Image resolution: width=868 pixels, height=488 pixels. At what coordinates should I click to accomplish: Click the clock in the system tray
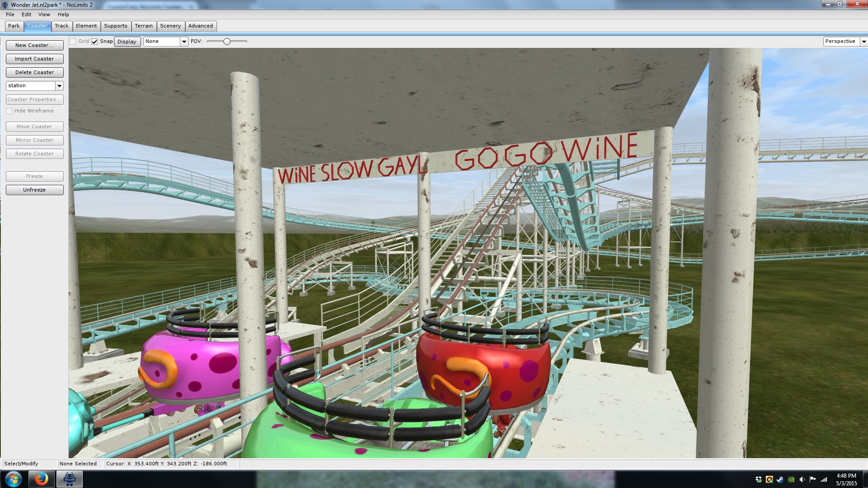[x=846, y=479]
